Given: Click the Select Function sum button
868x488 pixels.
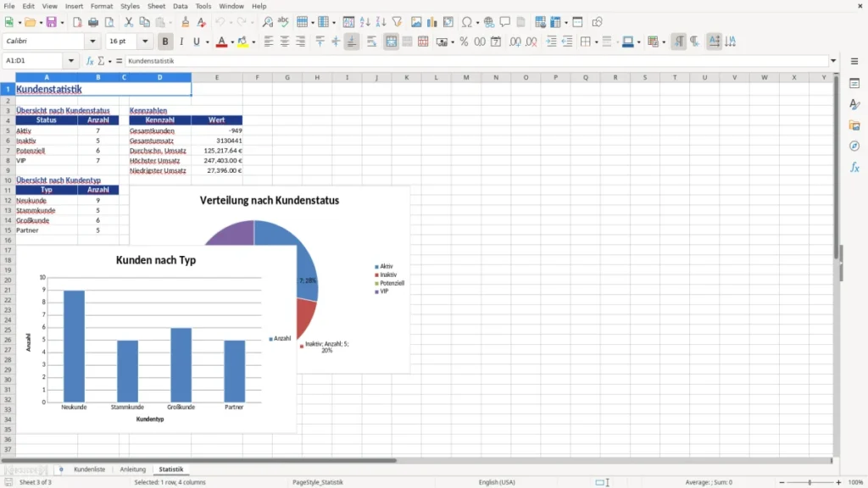Looking at the screenshot, I should coord(102,61).
